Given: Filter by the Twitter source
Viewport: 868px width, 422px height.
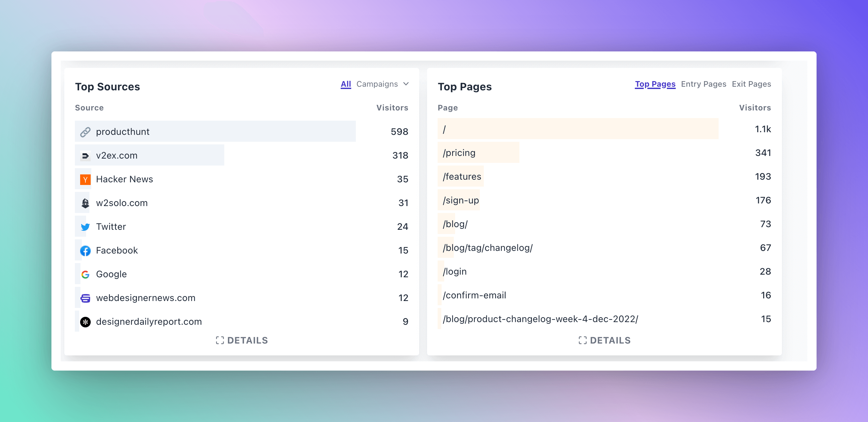Looking at the screenshot, I should click(111, 227).
